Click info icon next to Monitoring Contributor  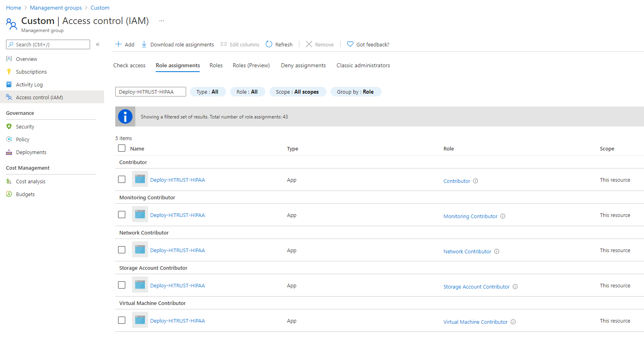(503, 216)
